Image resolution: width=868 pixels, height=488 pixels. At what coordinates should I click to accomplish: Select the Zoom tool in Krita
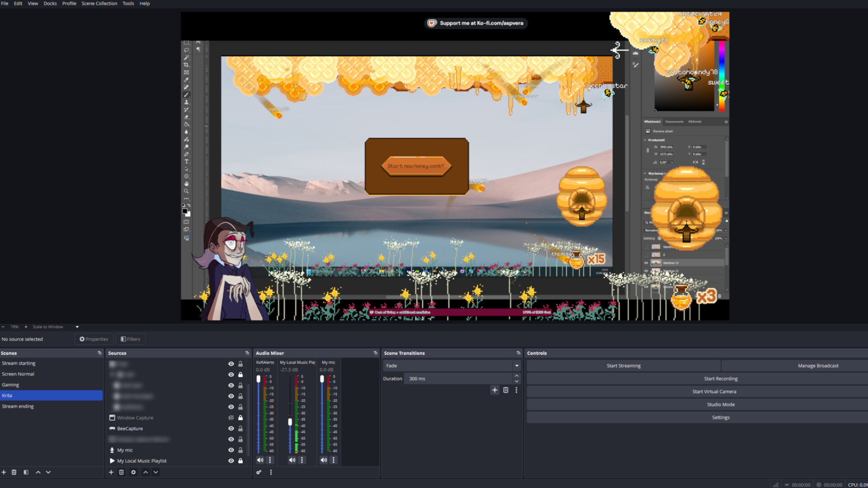[x=186, y=191]
